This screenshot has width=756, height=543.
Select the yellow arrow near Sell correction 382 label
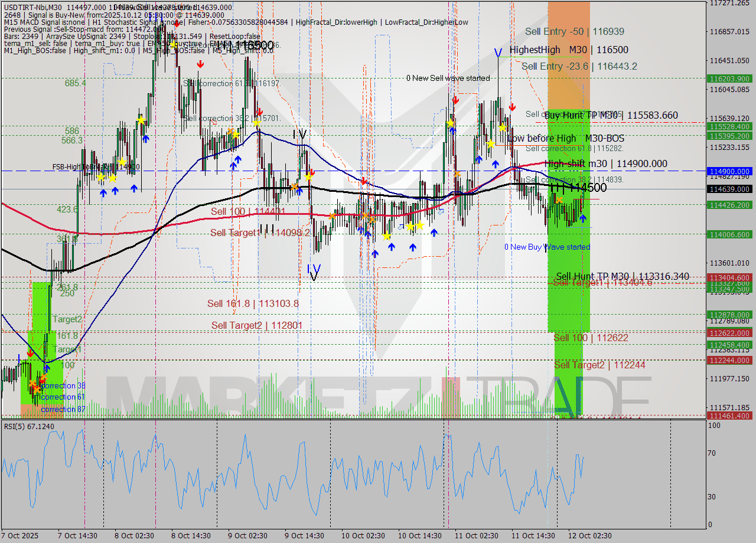pyautogui.click(x=256, y=123)
